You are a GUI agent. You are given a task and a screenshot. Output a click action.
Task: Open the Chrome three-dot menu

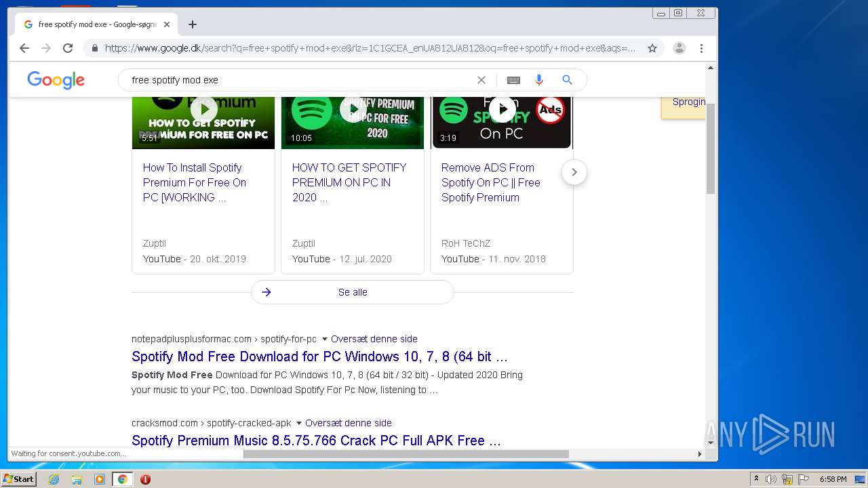701,48
